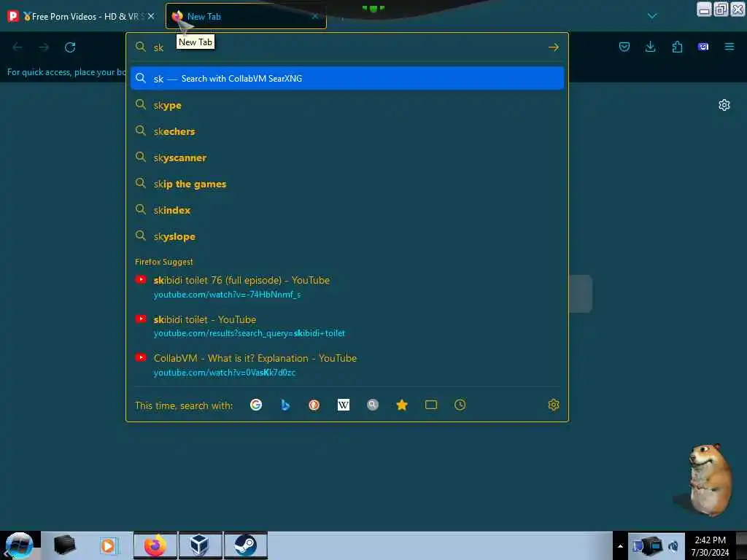Select the New Tab tab
Image resolution: width=747 pixels, height=560 pixels.
246,16
